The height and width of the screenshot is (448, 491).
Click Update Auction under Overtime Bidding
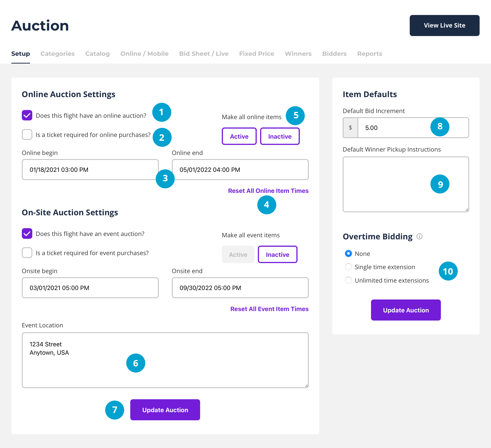(x=406, y=310)
